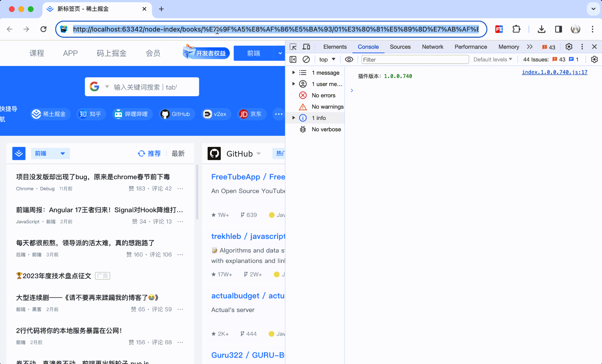Open the blue 前端 button dropdown arrow
The width and height of the screenshot is (602, 364).
click(280, 53)
